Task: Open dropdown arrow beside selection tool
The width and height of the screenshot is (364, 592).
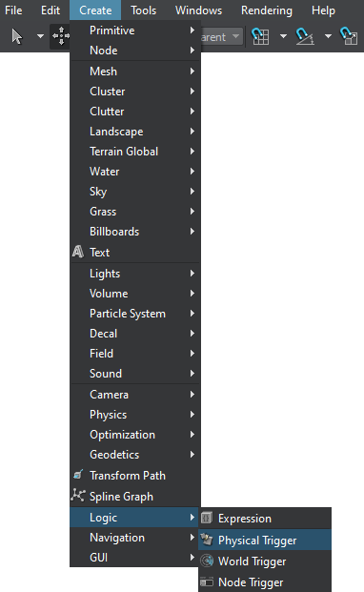Action: (x=40, y=36)
